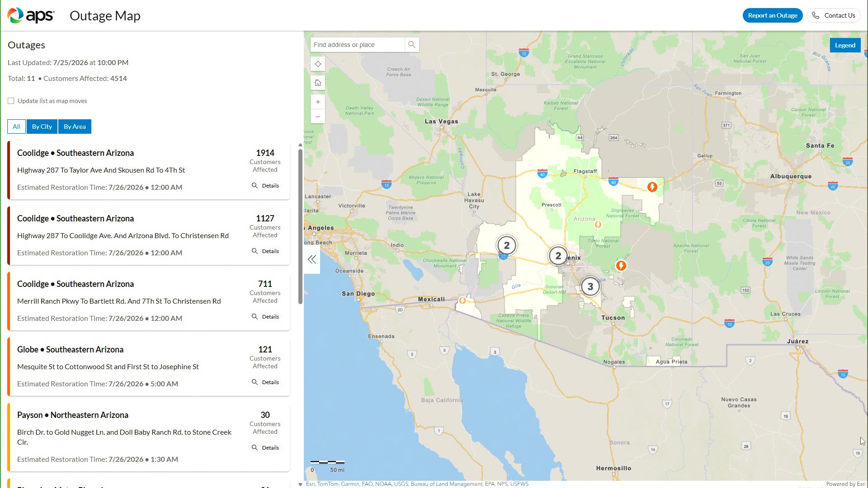The image size is (868, 488).
Task: Expand the 2-outage cluster near Phoenix
Action: tap(558, 256)
